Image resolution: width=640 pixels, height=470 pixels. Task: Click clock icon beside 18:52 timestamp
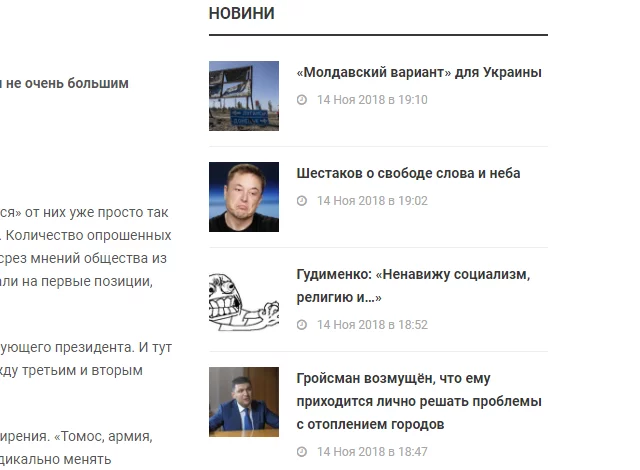[x=302, y=325]
